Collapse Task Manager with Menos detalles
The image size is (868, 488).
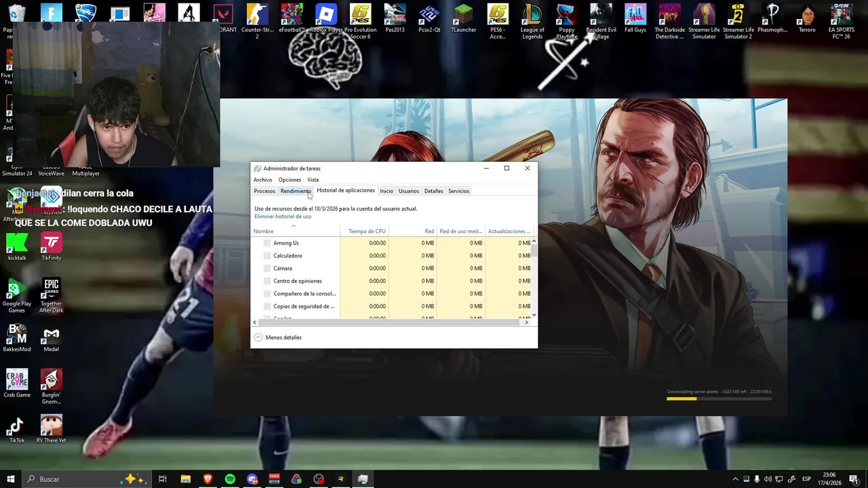pos(278,338)
